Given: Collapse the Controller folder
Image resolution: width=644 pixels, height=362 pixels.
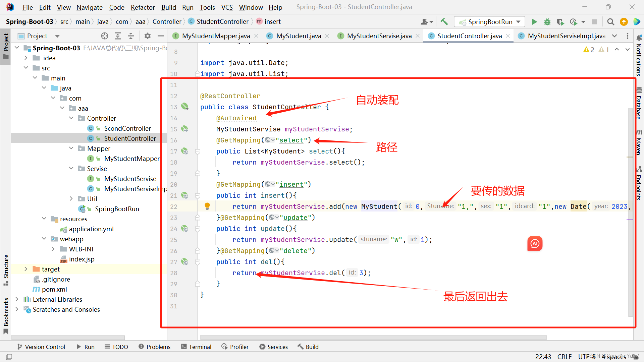Looking at the screenshot, I should point(71,118).
